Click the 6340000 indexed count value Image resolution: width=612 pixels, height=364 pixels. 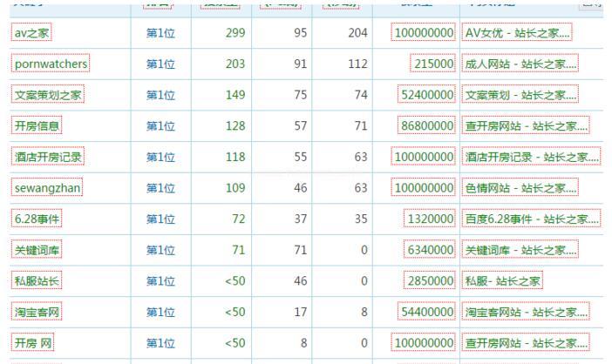coord(430,250)
